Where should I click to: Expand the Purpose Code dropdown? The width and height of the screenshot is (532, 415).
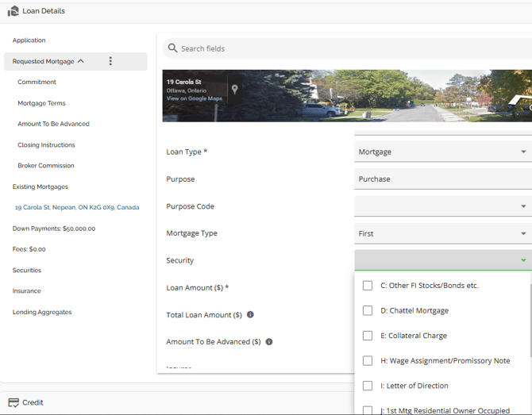[x=442, y=206]
